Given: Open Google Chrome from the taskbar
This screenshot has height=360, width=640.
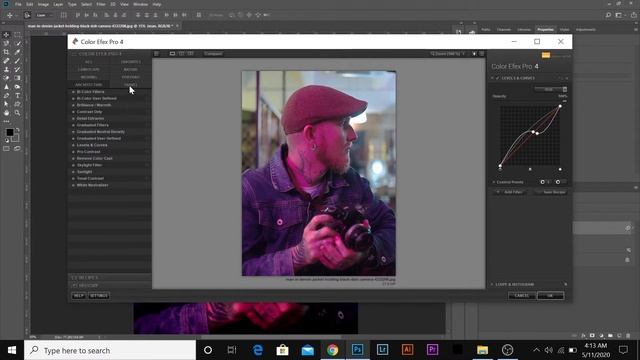Looking at the screenshot, I should [x=332, y=350].
